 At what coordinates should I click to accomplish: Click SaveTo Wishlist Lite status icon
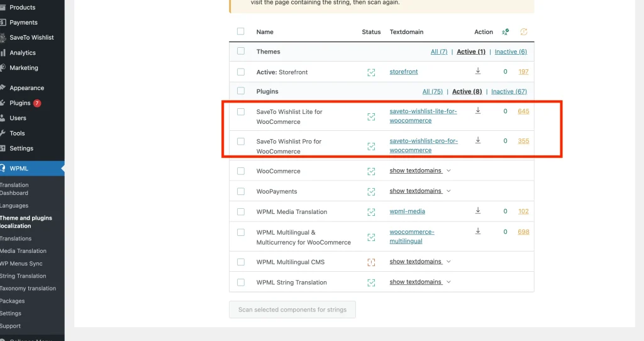point(371,117)
